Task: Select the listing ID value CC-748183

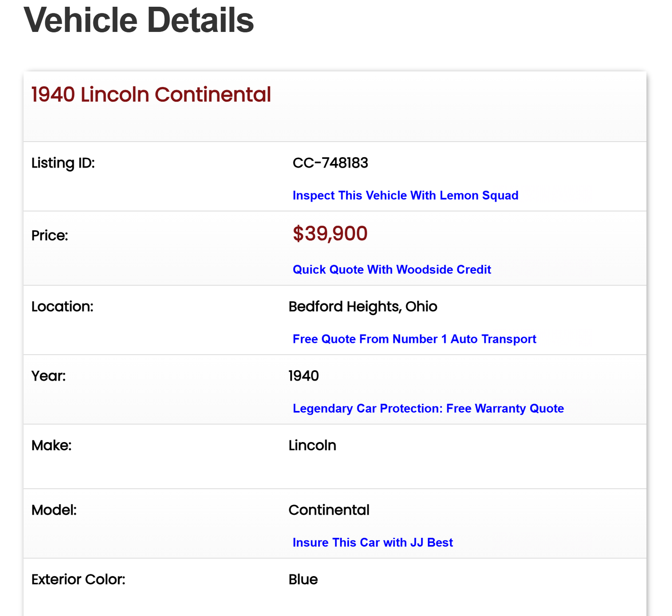Action: tap(330, 163)
